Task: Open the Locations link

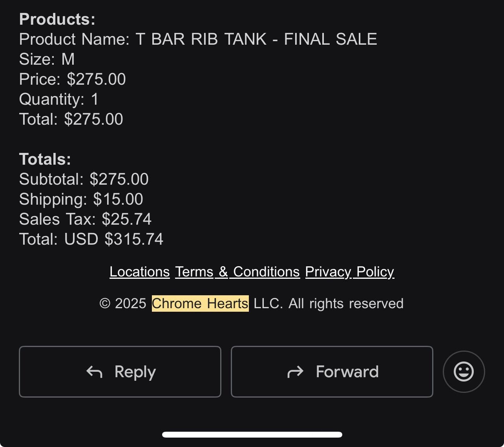Action: [140, 272]
